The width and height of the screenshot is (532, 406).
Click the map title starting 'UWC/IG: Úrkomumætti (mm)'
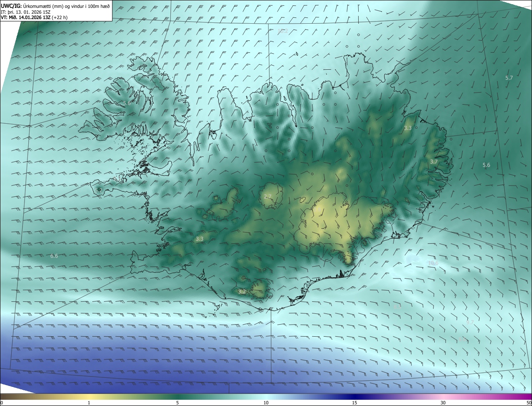[x=55, y=5]
